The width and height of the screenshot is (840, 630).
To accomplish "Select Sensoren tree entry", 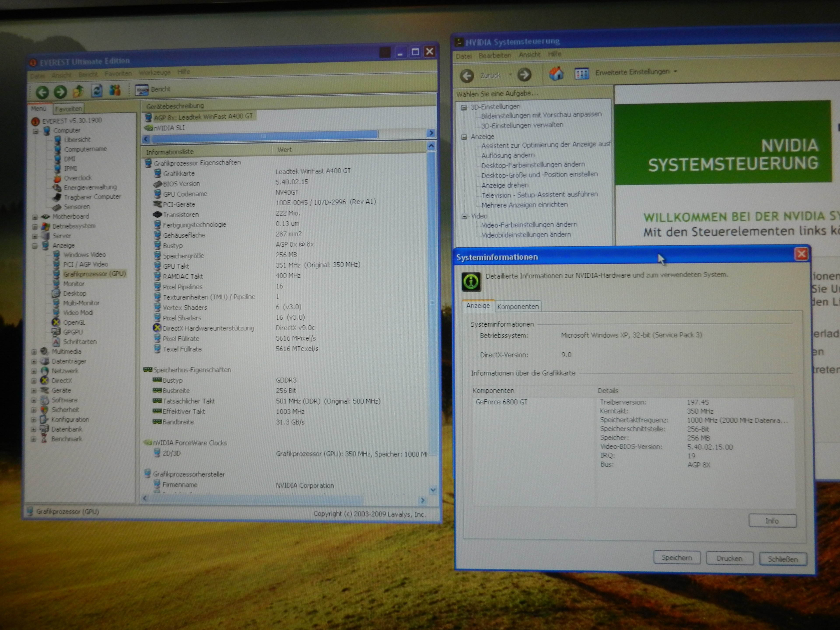I will point(77,206).
